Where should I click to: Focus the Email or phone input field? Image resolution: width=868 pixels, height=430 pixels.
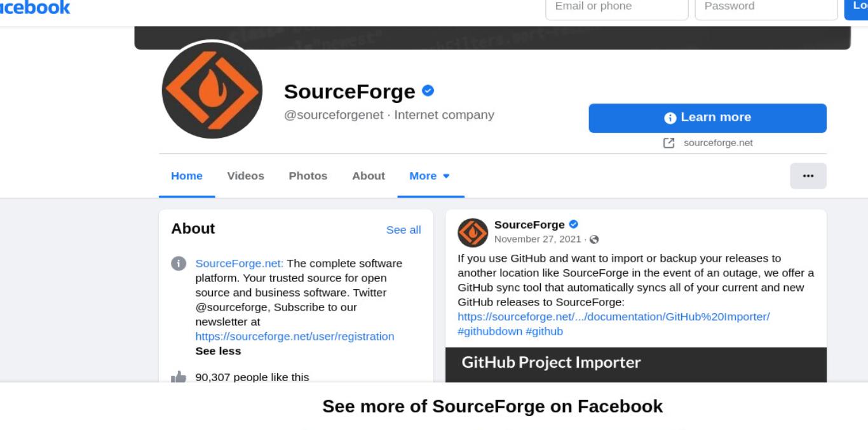616,8
